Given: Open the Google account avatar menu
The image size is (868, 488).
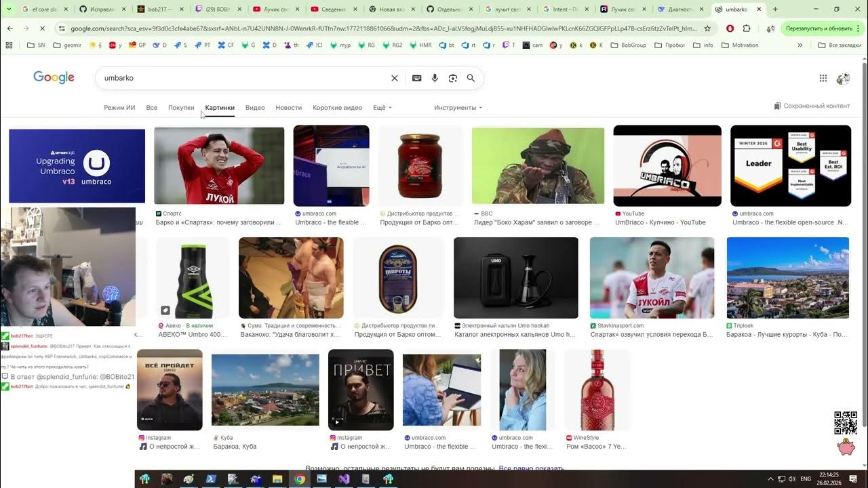Looking at the screenshot, I should (x=844, y=78).
